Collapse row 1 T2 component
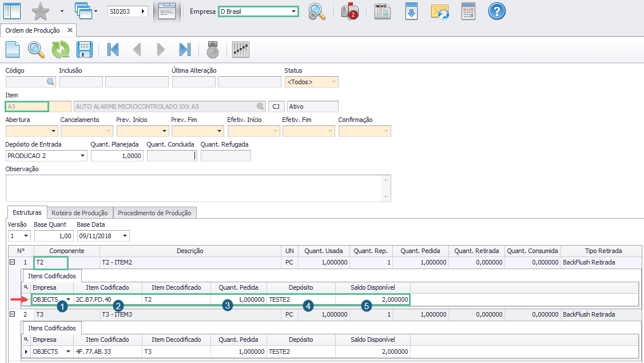Viewport: 644px width, 363px height. pos(13,262)
